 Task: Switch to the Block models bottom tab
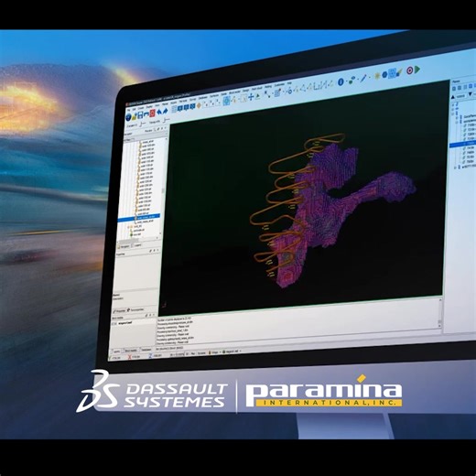coord(131,351)
